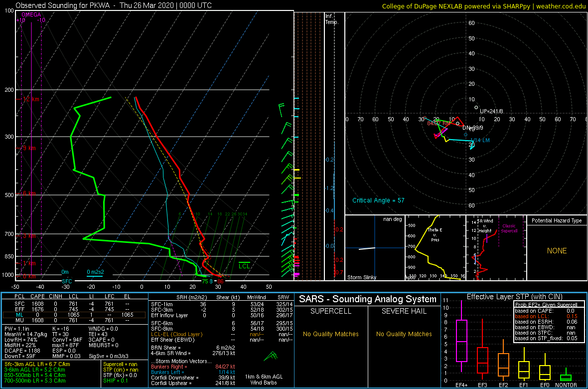Click 'No Quality Matches' under SEVERE HAIL
Screen dimensions: 588x389
coord(404,334)
